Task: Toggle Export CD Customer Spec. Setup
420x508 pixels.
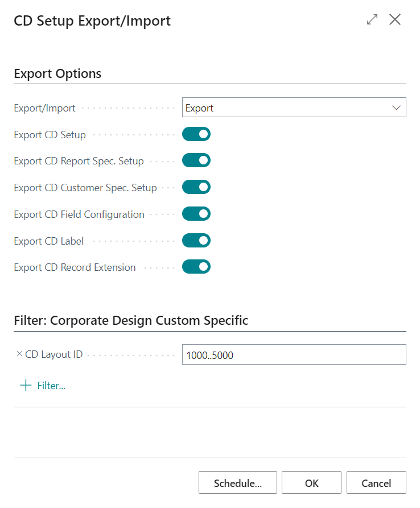Action: point(196,187)
